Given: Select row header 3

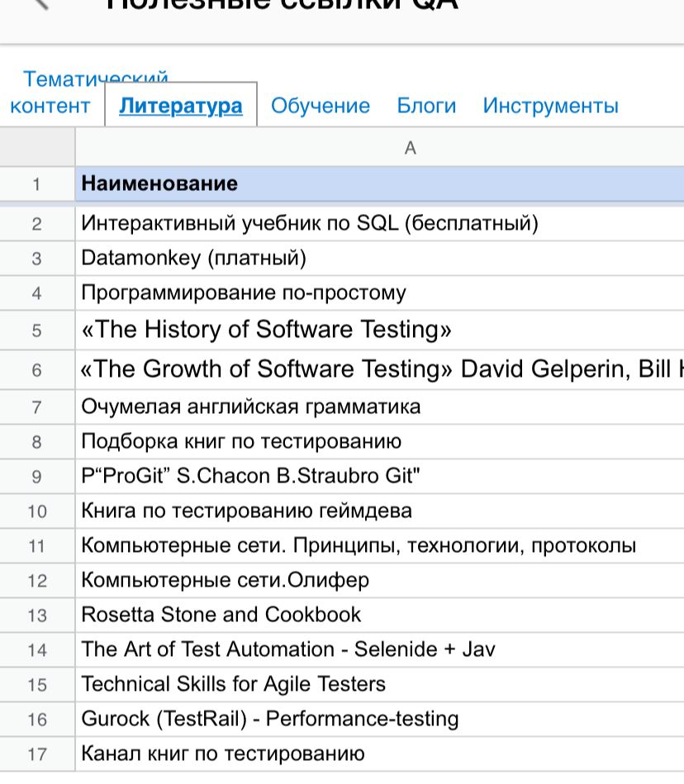Looking at the screenshot, I should point(37,258).
